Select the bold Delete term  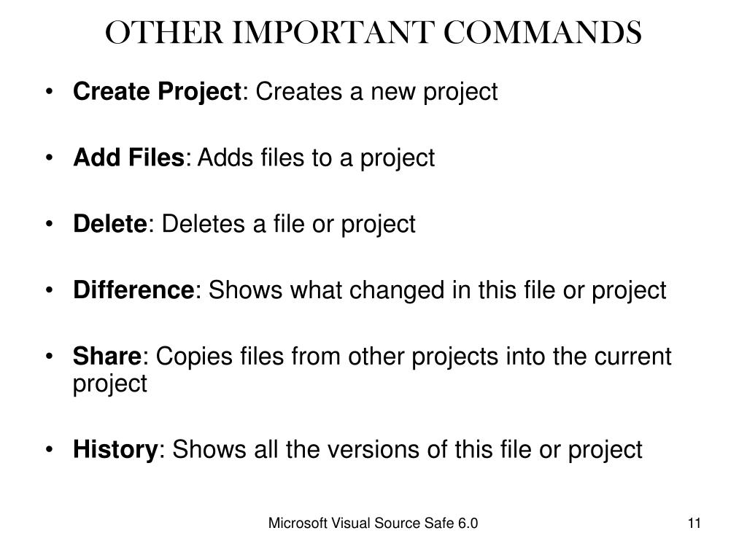(110, 223)
